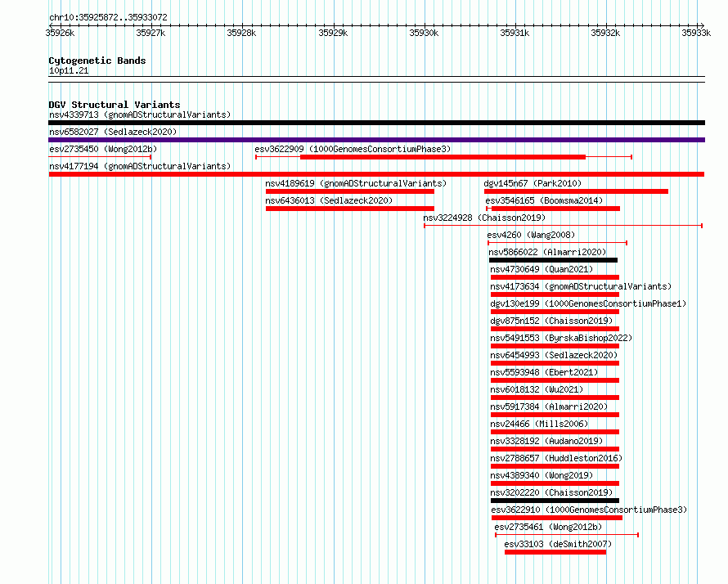
Task: Click the red bar under nsv4177194
Action: (x=376, y=174)
